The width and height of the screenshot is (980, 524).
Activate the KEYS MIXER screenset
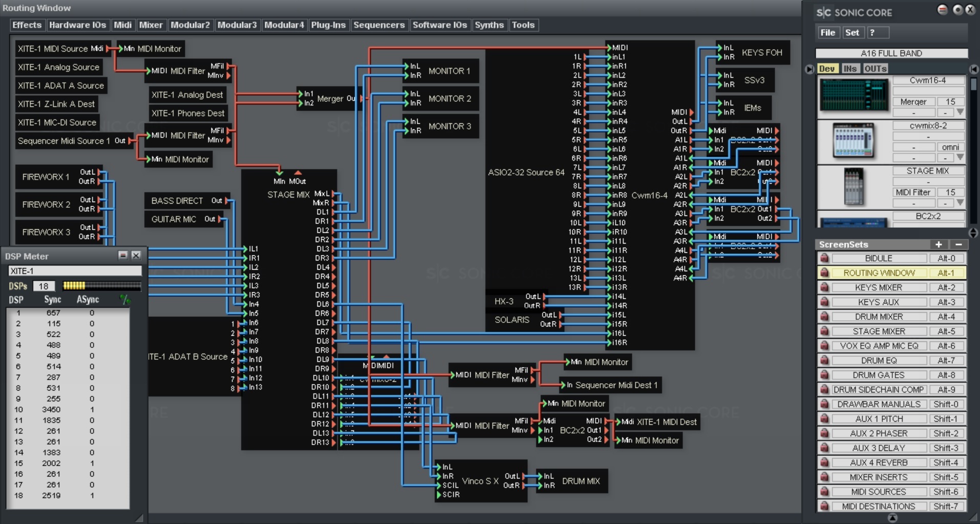(879, 288)
